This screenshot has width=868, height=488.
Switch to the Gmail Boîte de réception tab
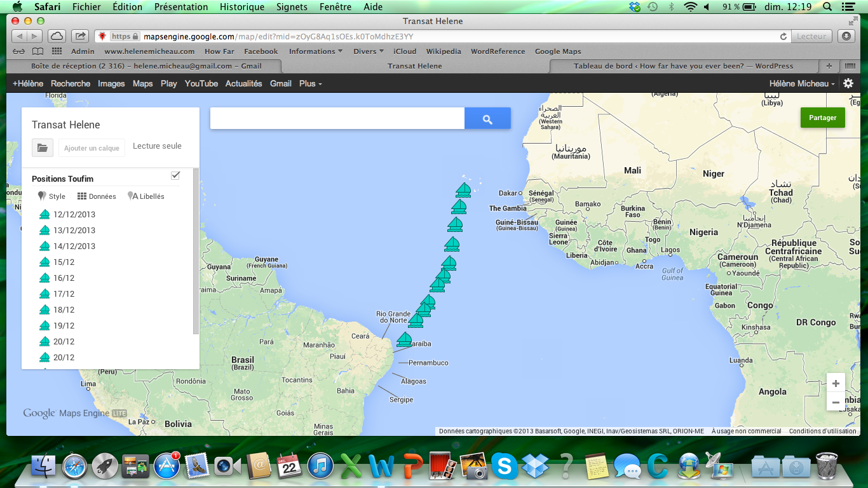point(146,65)
